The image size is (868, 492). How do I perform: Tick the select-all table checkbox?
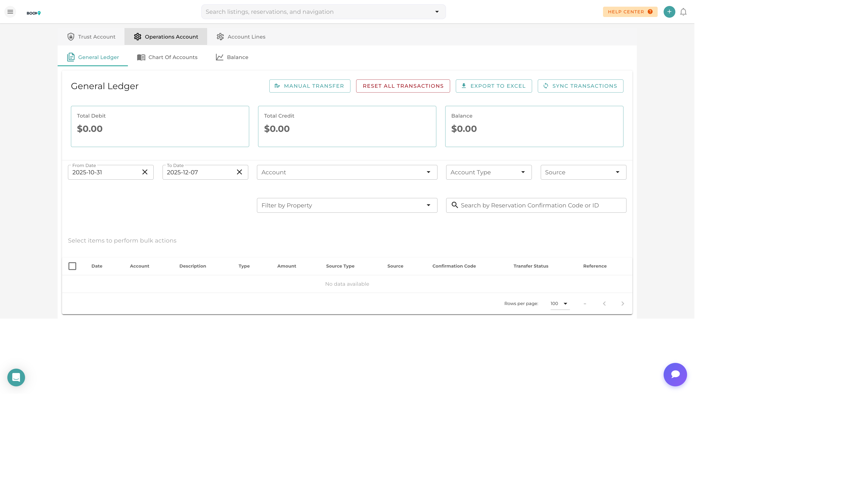pyautogui.click(x=72, y=266)
